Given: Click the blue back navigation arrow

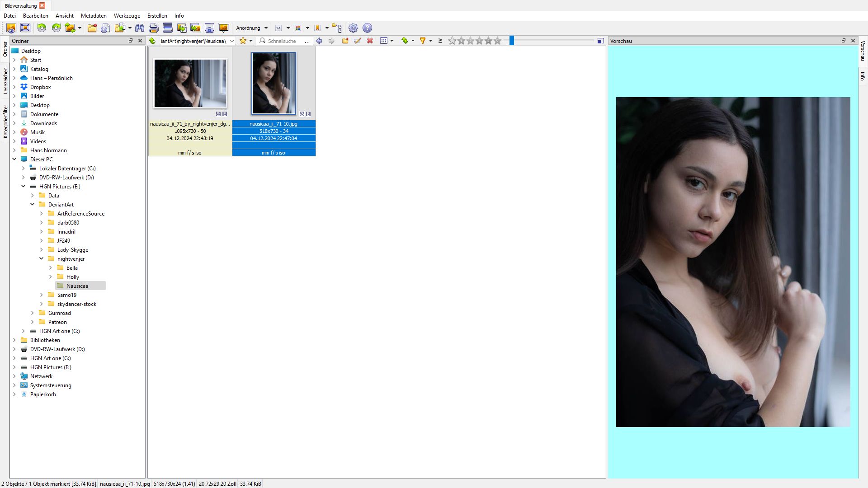Looking at the screenshot, I should (319, 41).
